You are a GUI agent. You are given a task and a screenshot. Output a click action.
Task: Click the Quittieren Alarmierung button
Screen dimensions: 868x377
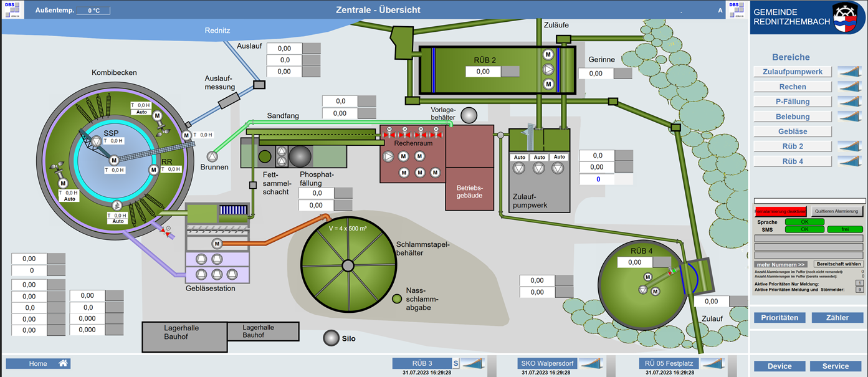click(837, 211)
